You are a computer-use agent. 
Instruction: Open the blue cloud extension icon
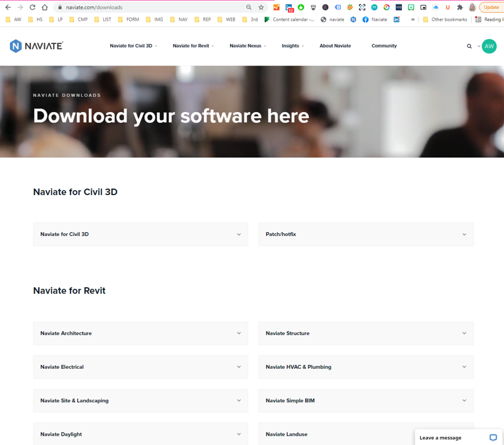(x=435, y=7)
